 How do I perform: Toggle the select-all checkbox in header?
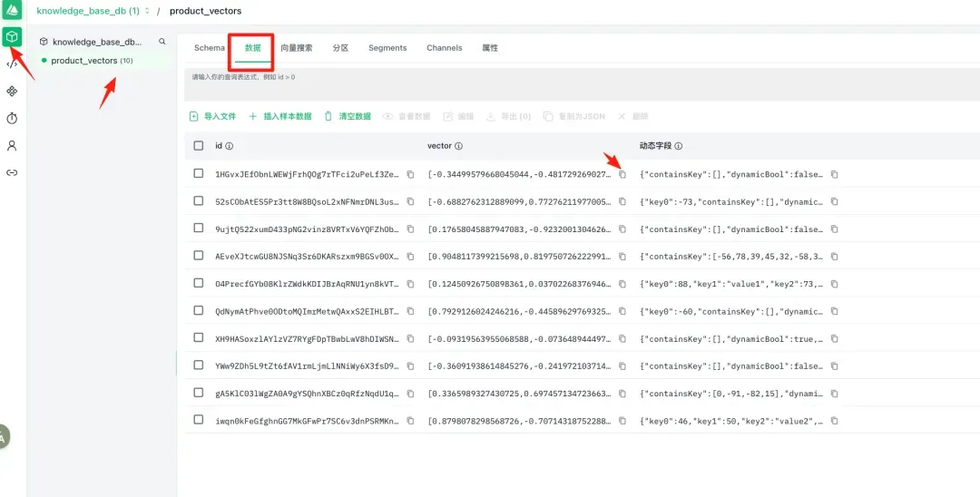[x=199, y=146]
